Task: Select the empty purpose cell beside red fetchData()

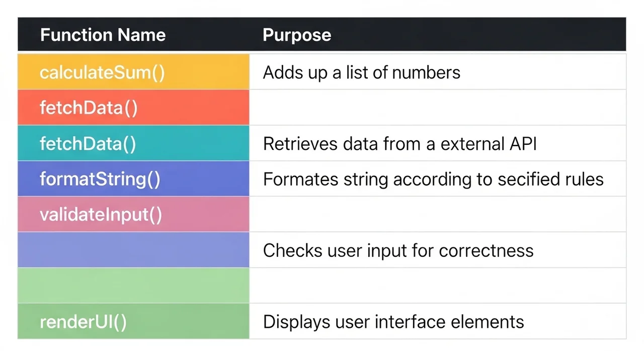Action: 437,108
